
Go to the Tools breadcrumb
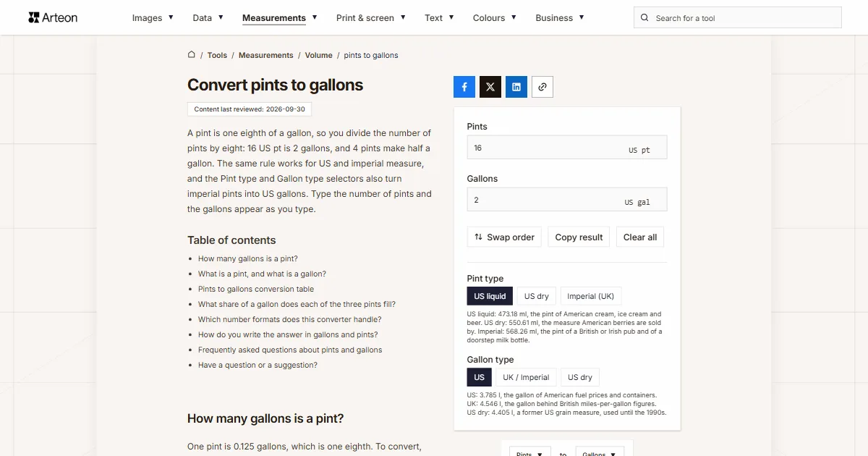[217, 55]
